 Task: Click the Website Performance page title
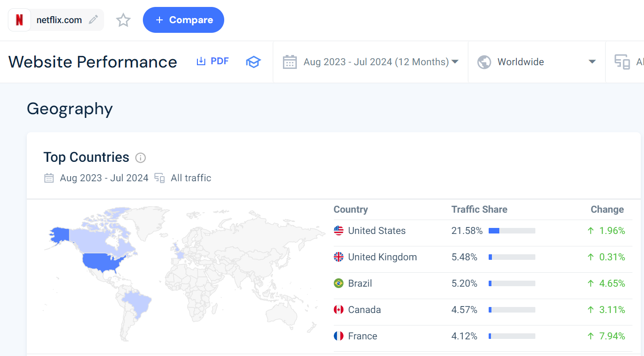click(x=92, y=62)
